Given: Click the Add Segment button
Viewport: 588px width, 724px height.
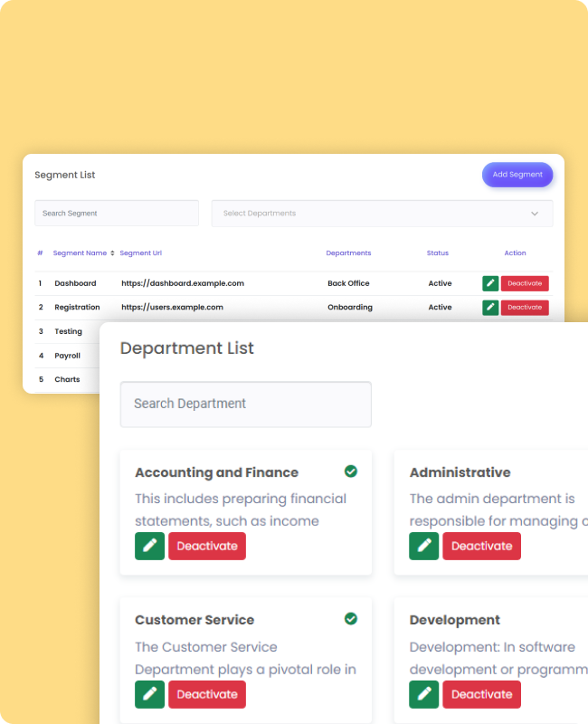Looking at the screenshot, I should pyautogui.click(x=517, y=175).
